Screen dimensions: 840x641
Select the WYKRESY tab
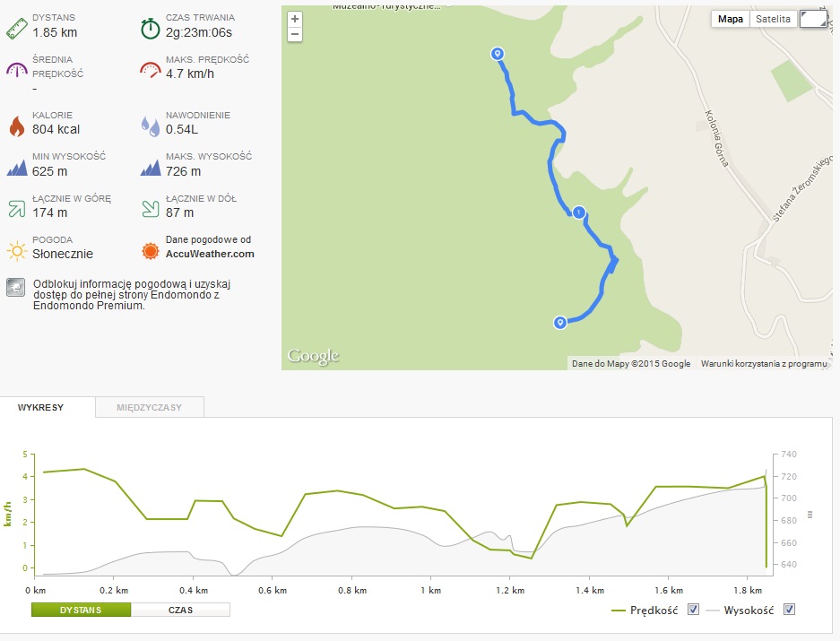(40, 407)
